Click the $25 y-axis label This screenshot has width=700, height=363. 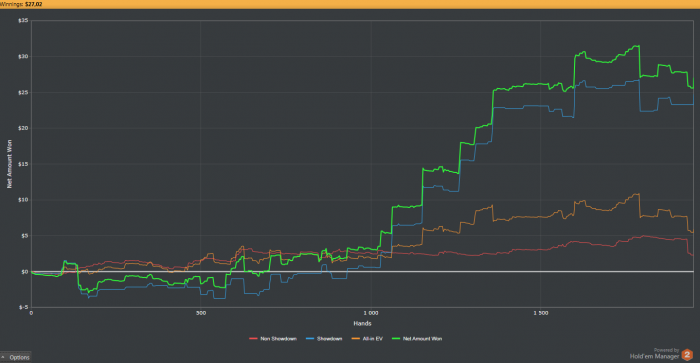[23, 92]
